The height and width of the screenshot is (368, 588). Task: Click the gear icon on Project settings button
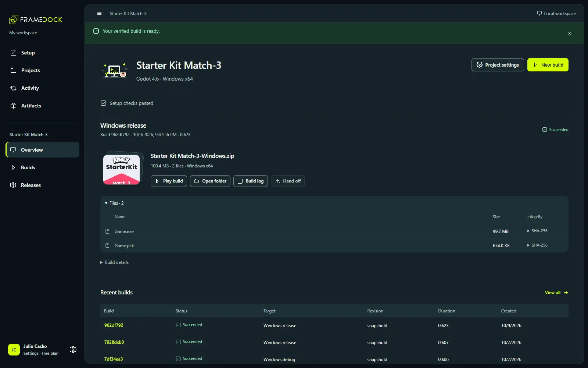[x=480, y=65]
